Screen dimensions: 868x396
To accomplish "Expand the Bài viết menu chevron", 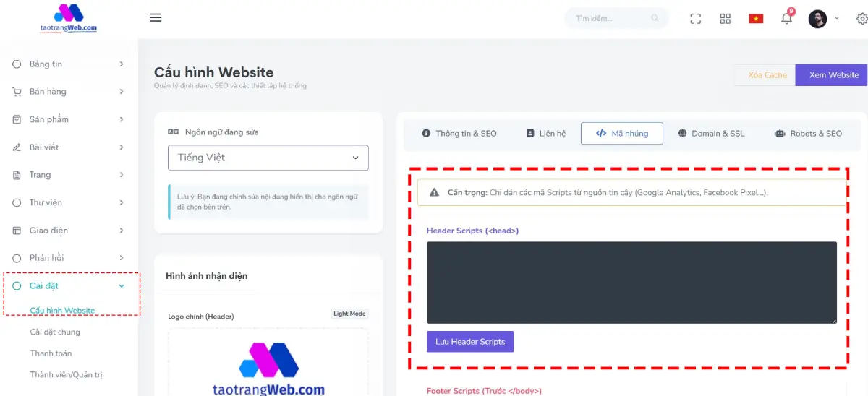I will tap(122, 147).
